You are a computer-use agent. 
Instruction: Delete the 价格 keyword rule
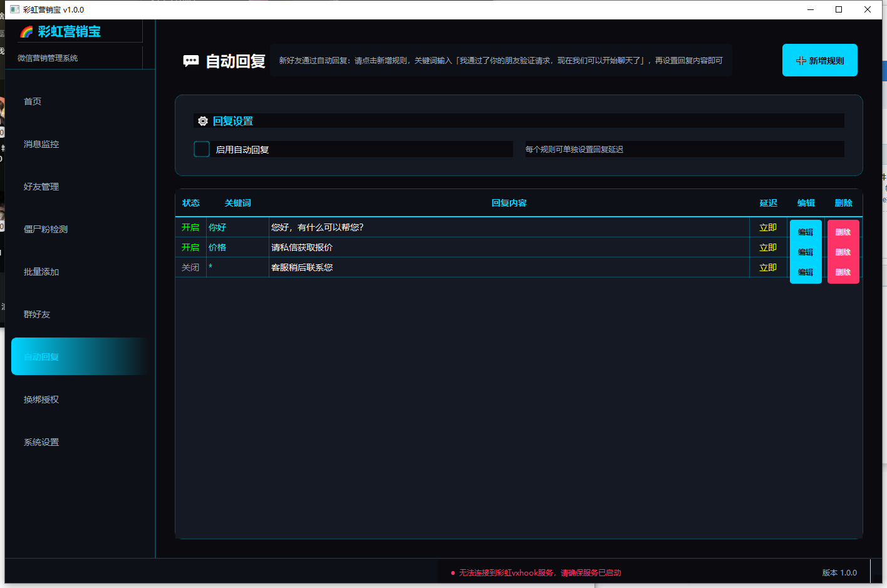(x=843, y=252)
